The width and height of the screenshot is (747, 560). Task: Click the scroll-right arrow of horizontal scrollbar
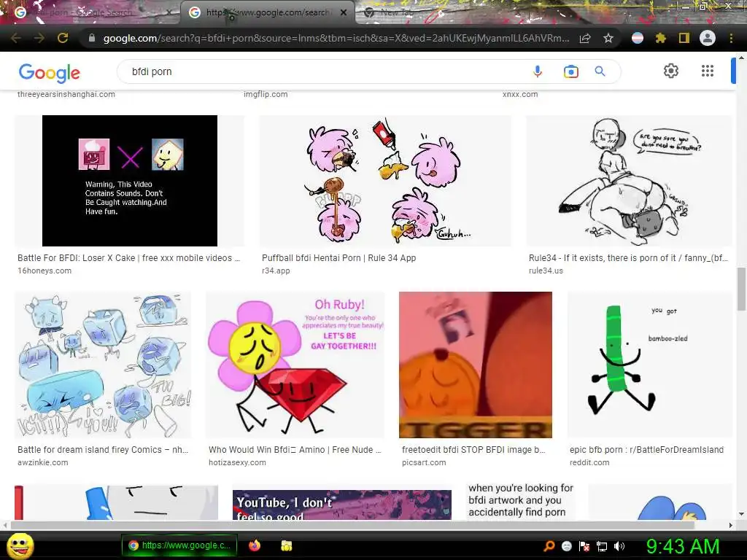click(731, 525)
